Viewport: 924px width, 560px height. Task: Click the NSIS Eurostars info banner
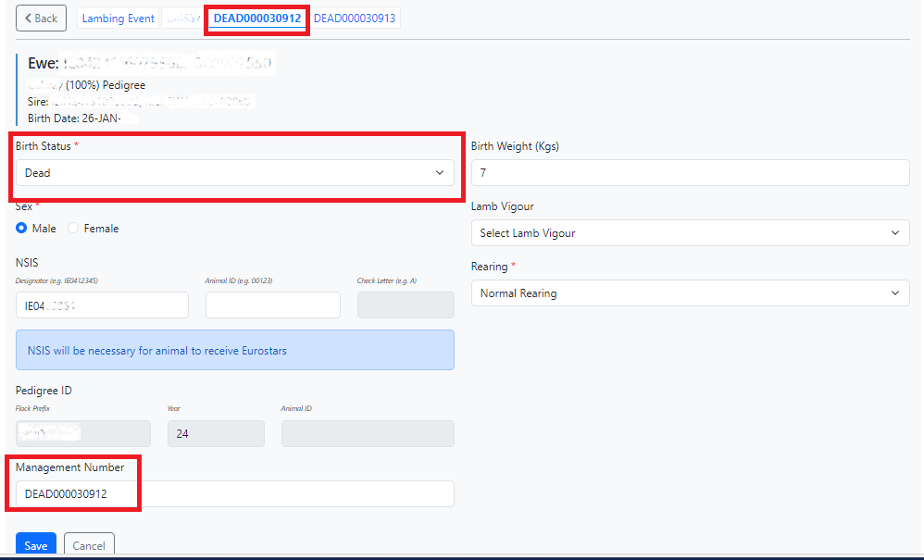pos(234,350)
